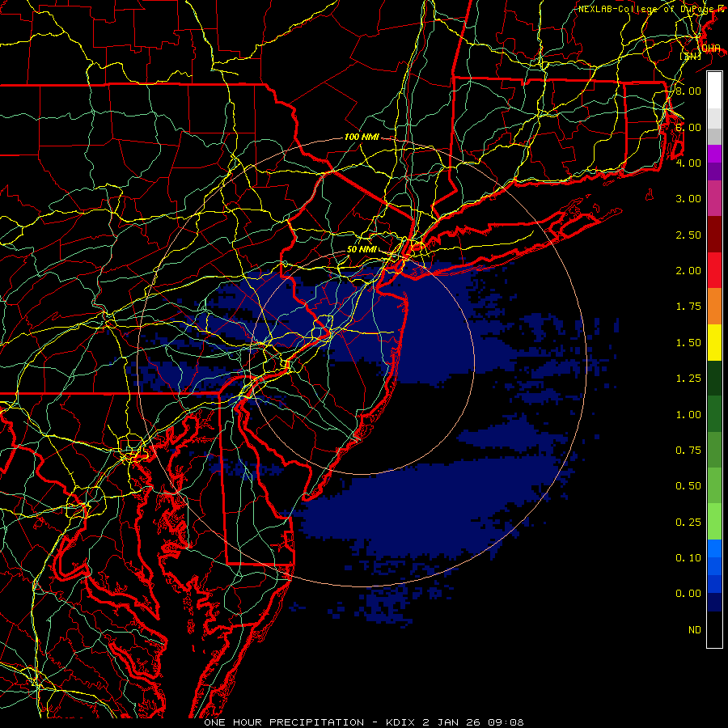This screenshot has height=728, width=728.
Task: Pick the white swatch in the legend
Action: (x=714, y=90)
